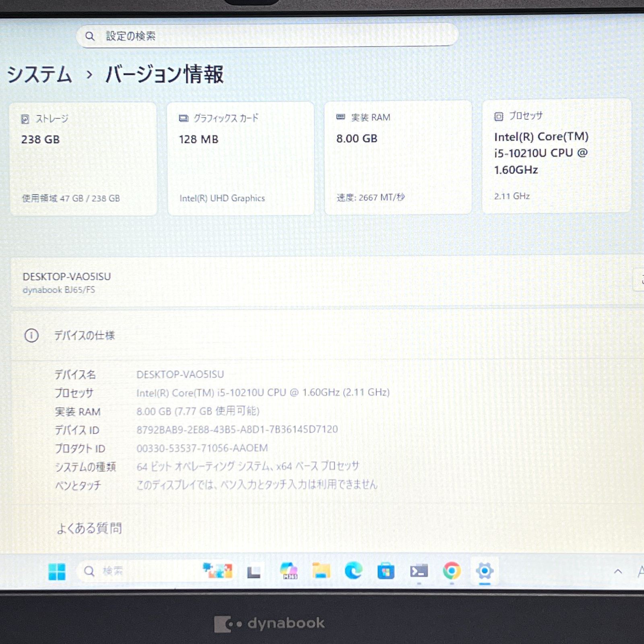Select the システムの種類 64 ビット value
Image resolution: width=644 pixels, height=644 pixels.
(248, 466)
